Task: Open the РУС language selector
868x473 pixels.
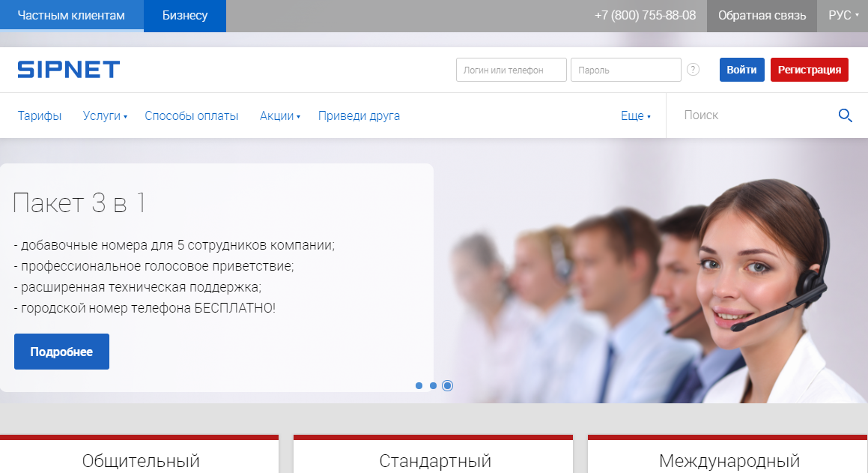Action: (x=843, y=15)
